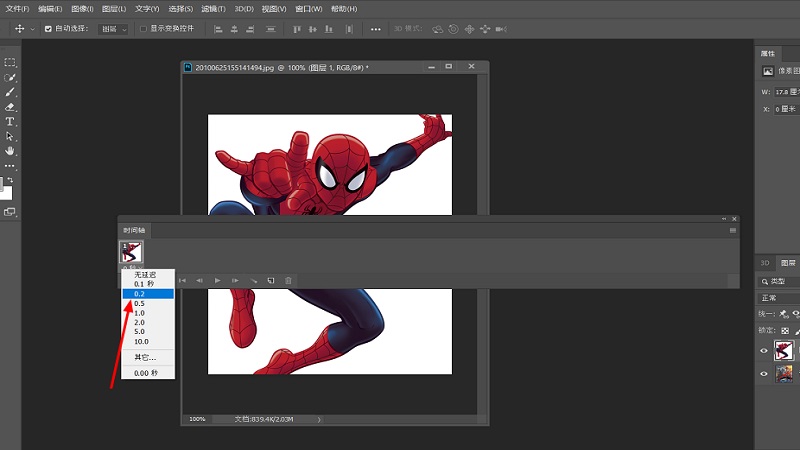800x450 pixels.
Task: Go to first frame in timeline
Action: pos(182,281)
